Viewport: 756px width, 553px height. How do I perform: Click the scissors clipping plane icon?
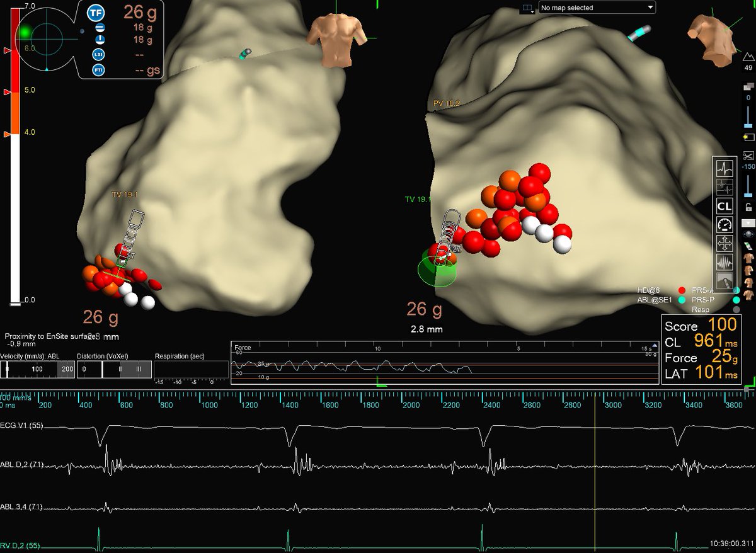pyautogui.click(x=748, y=155)
